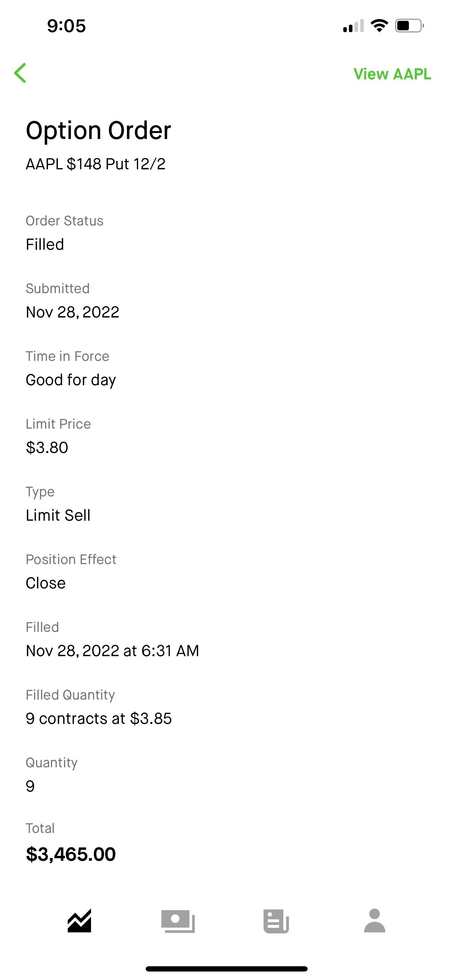Tap the View AAPL link

[392, 74]
